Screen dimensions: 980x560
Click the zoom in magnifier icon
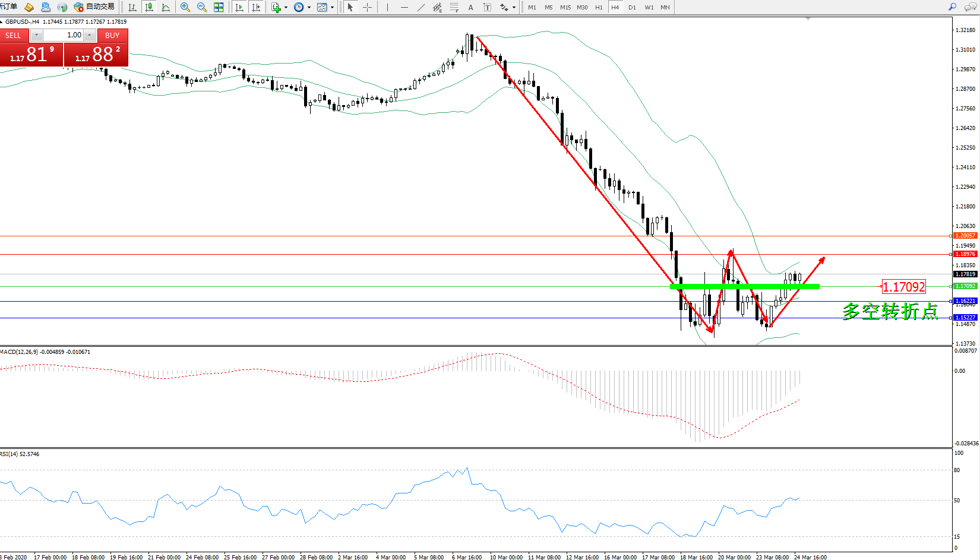pyautogui.click(x=185, y=7)
